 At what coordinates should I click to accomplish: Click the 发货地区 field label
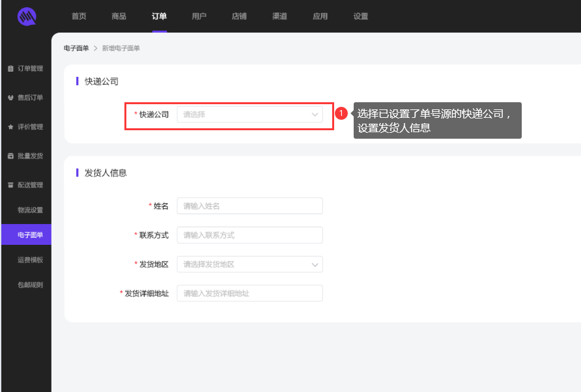pos(154,264)
